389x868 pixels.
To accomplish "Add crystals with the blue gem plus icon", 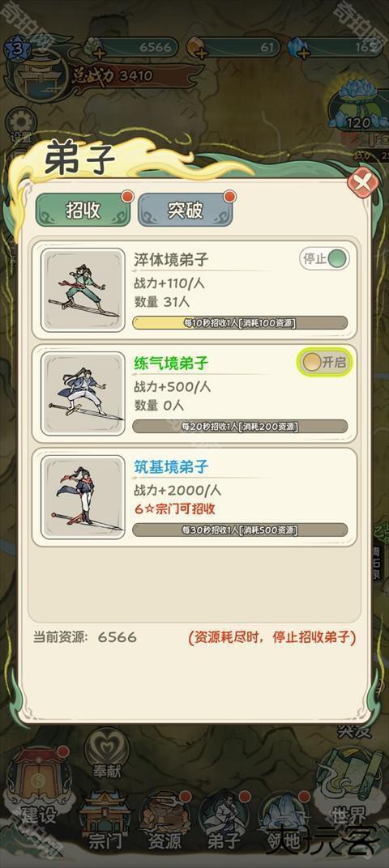I will coord(302,53).
